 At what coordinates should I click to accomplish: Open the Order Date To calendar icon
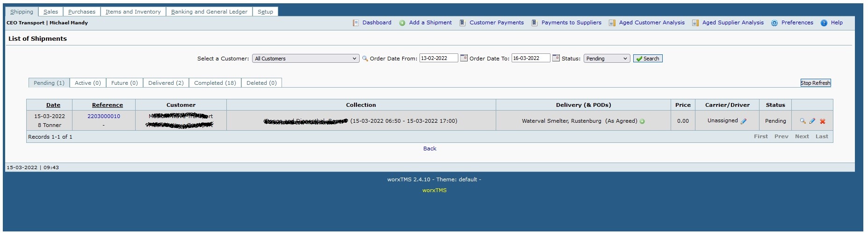pos(556,58)
